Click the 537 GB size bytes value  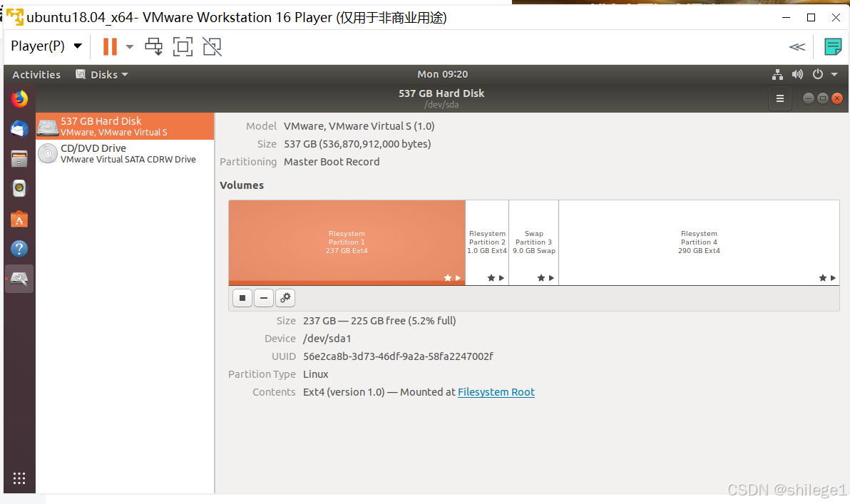pos(357,144)
